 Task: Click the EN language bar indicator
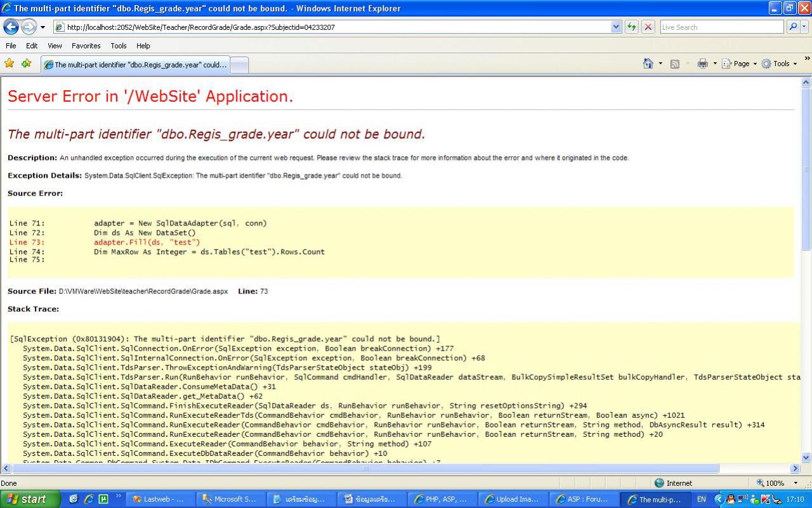coord(701,499)
